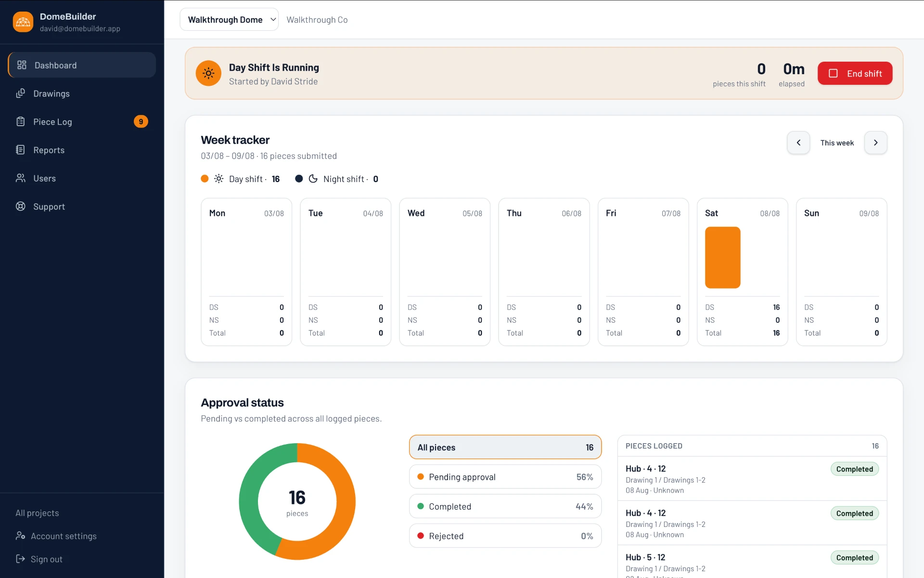Open Drawings in the sidebar
This screenshot has width=924, height=578.
click(82, 93)
